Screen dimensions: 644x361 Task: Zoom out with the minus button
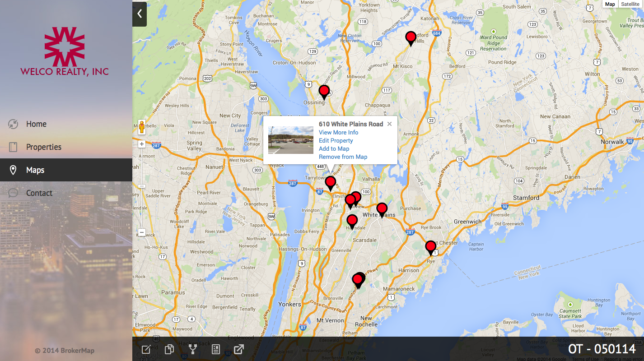pyautogui.click(x=142, y=233)
